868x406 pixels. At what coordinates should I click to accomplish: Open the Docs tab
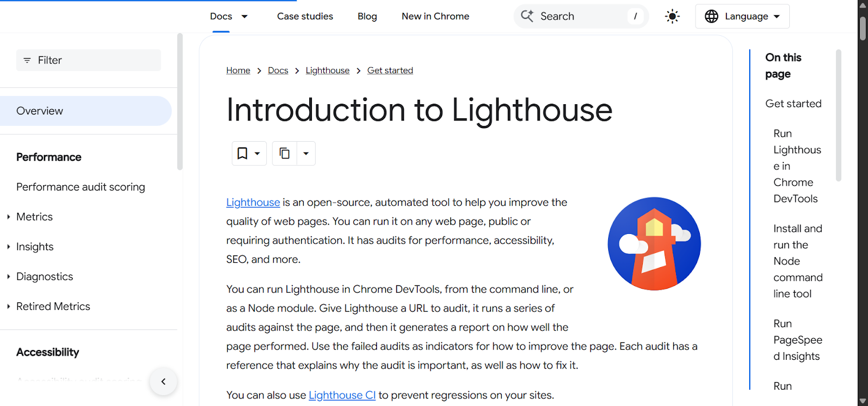221,16
